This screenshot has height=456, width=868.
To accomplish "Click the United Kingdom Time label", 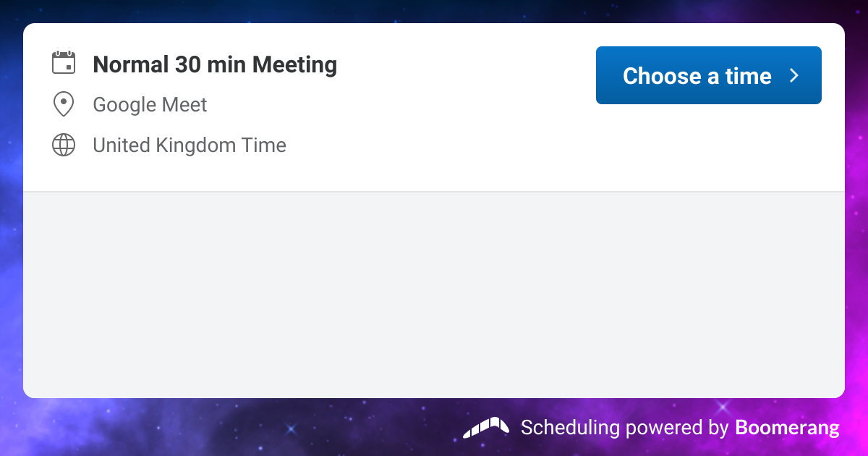I will click(190, 145).
